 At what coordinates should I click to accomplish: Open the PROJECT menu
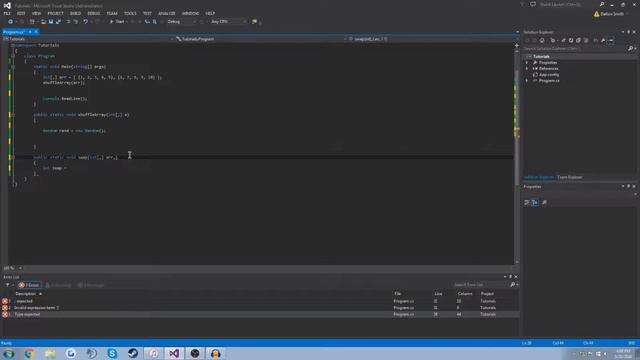click(x=56, y=13)
